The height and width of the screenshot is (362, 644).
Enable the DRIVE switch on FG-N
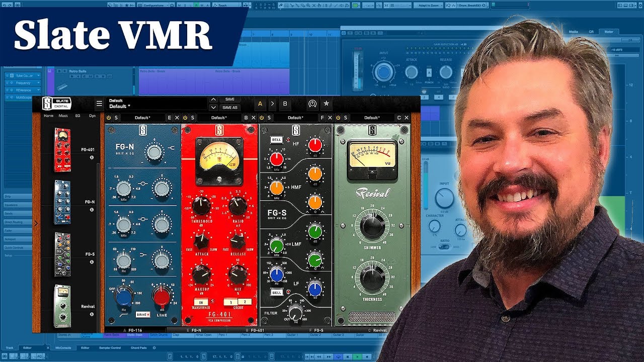point(143,314)
